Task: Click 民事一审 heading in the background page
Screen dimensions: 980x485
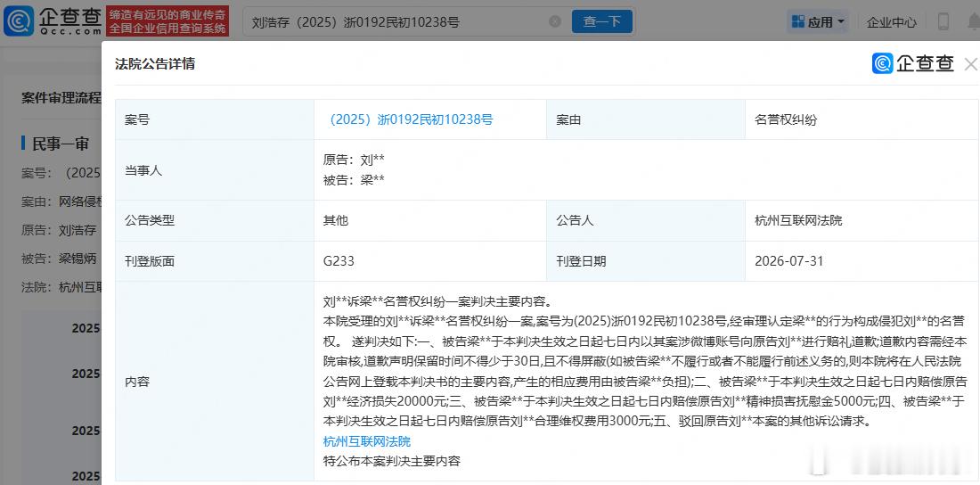Action: point(61,144)
